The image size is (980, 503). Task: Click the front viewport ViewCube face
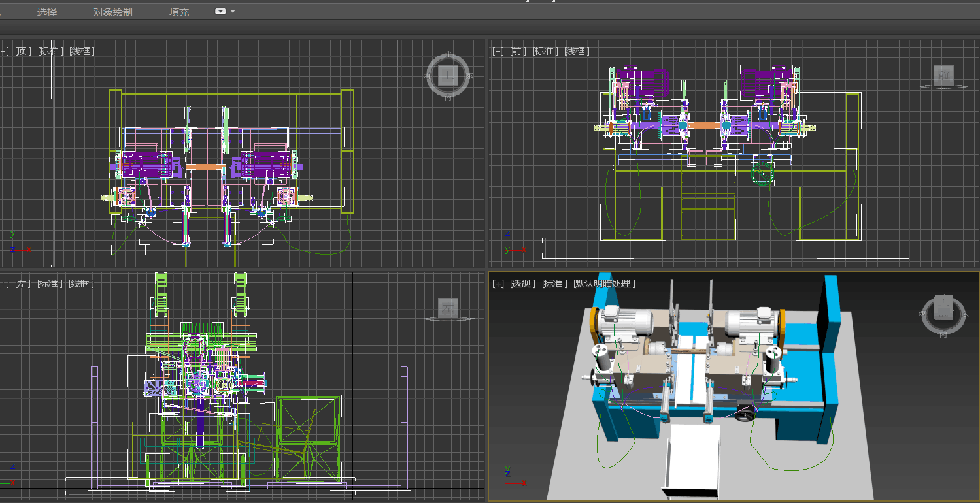(943, 76)
